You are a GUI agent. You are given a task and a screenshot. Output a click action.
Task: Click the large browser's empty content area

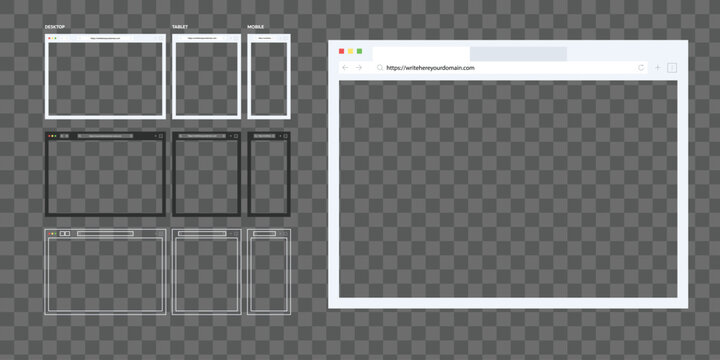(508, 189)
